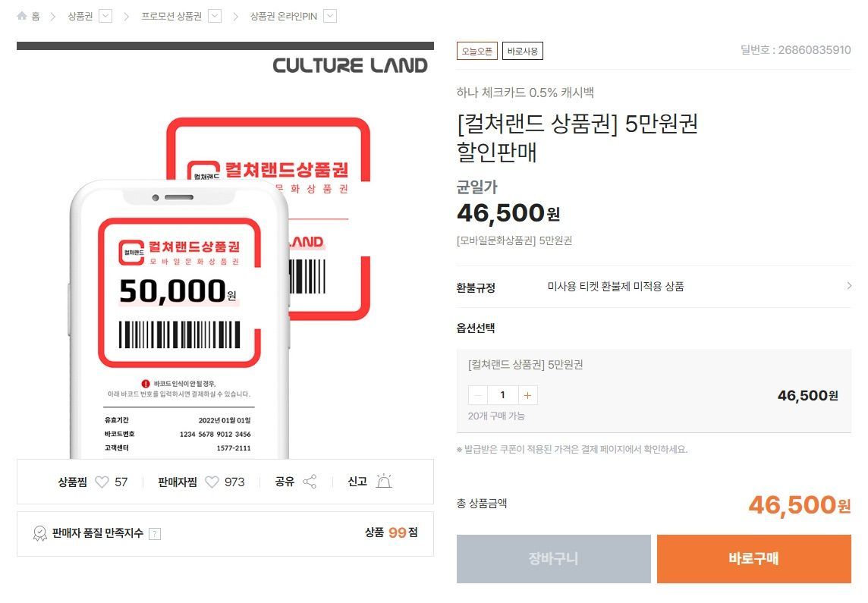Open the question mark tooltip beside 판매자 품질 만족지수
This screenshot has height=603, width=868.
point(156,533)
